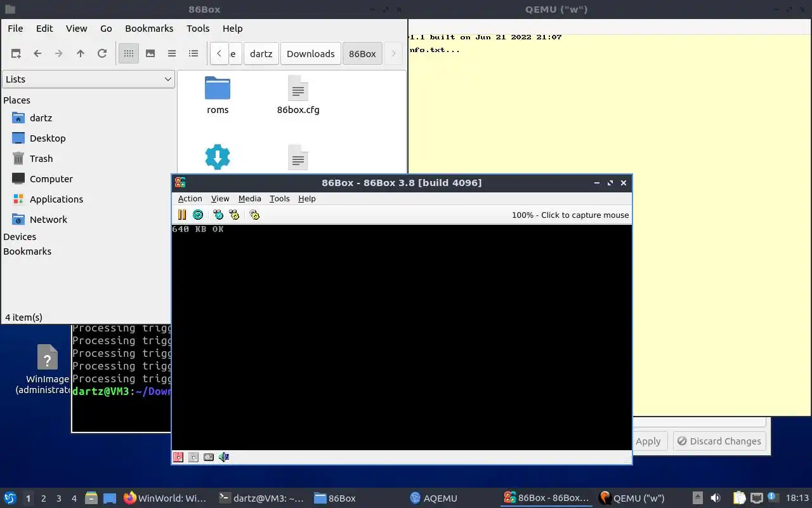
Task: Click the hard reset icon in 86Box
Action: (x=198, y=215)
